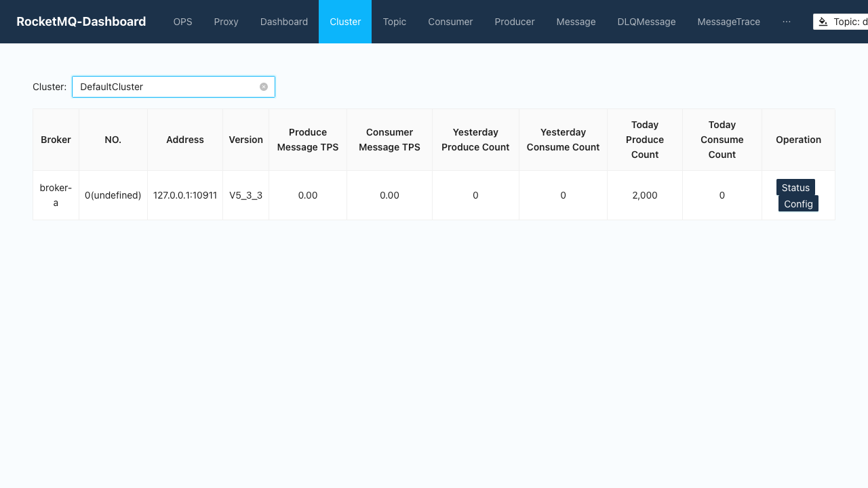Select the Cluster tab
The height and width of the screenshot is (488, 868).
345,22
